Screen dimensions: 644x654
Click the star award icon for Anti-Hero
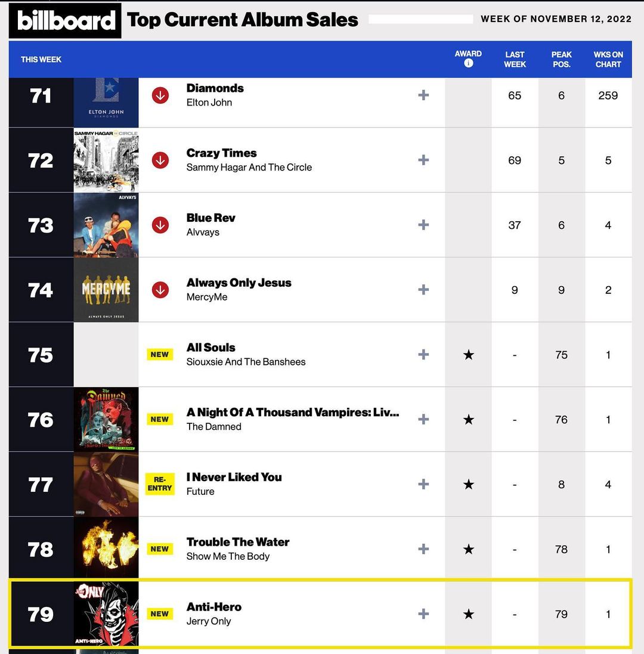[469, 614]
